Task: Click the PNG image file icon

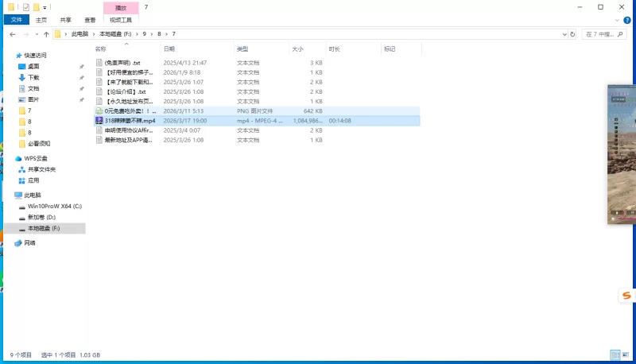Action: [x=99, y=111]
